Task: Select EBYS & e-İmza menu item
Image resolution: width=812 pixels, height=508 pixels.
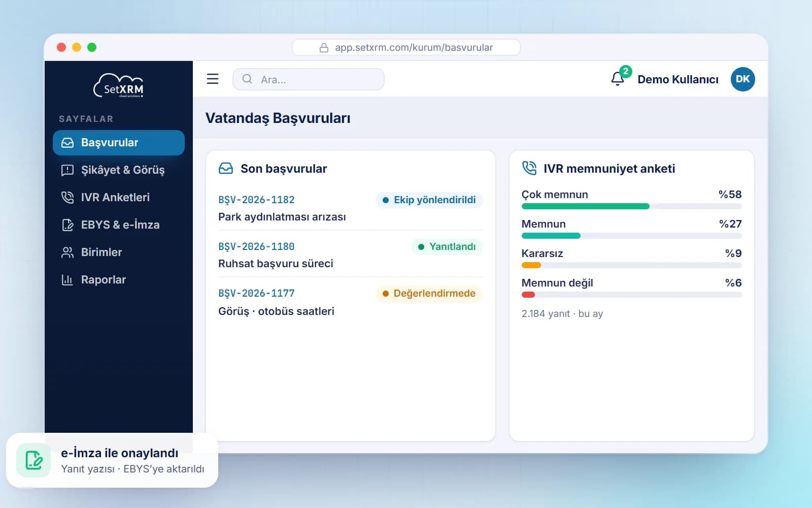Action: 119,225
